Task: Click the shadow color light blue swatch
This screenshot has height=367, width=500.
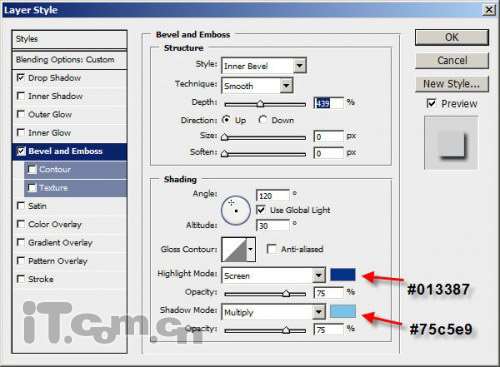Action: pyautogui.click(x=343, y=311)
